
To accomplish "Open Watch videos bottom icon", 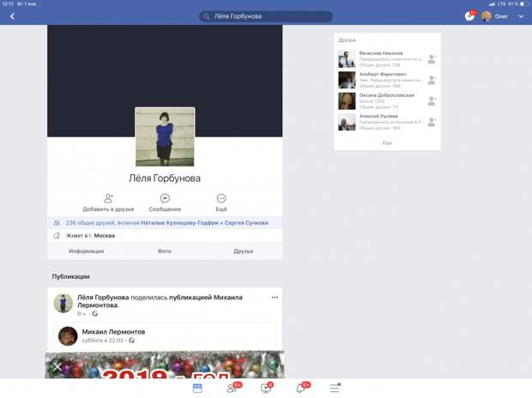I will click(266, 388).
